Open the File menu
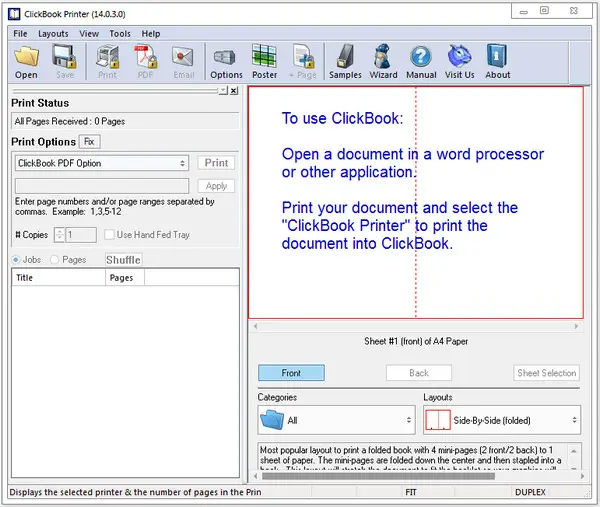 (x=20, y=34)
